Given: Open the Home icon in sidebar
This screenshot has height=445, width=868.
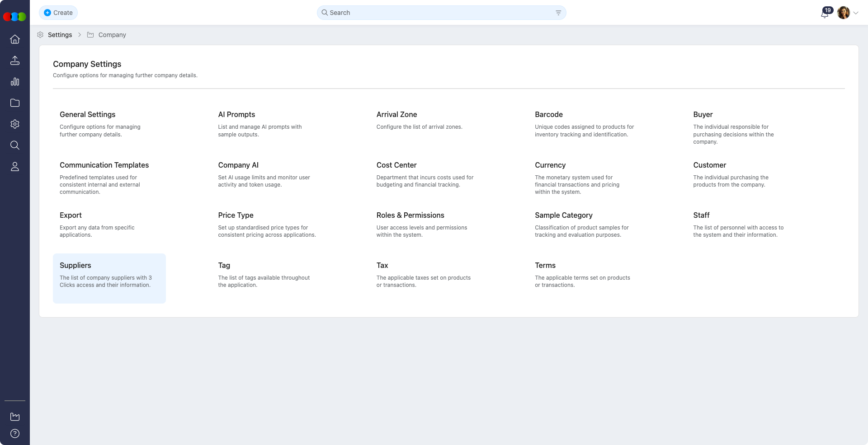Looking at the screenshot, I should (15, 39).
